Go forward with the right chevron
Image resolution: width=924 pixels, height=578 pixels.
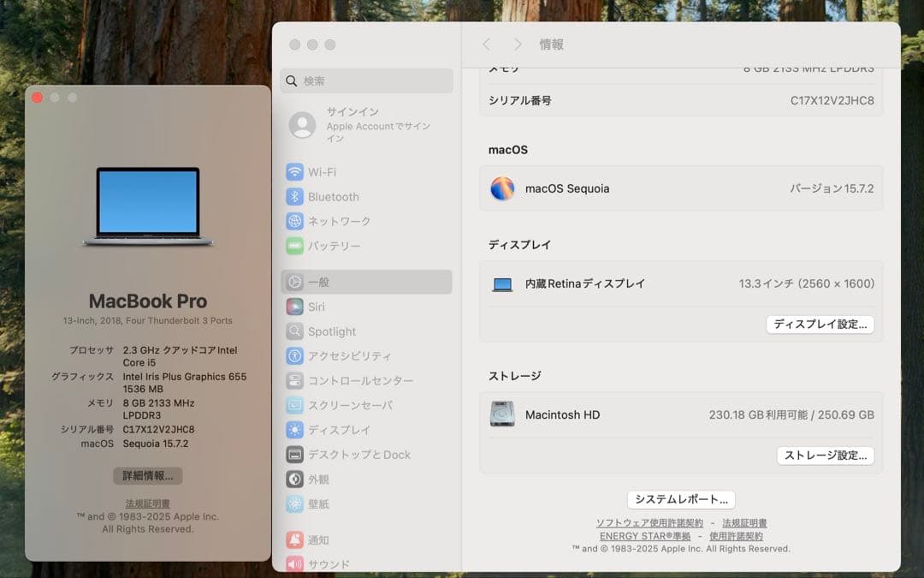click(518, 45)
